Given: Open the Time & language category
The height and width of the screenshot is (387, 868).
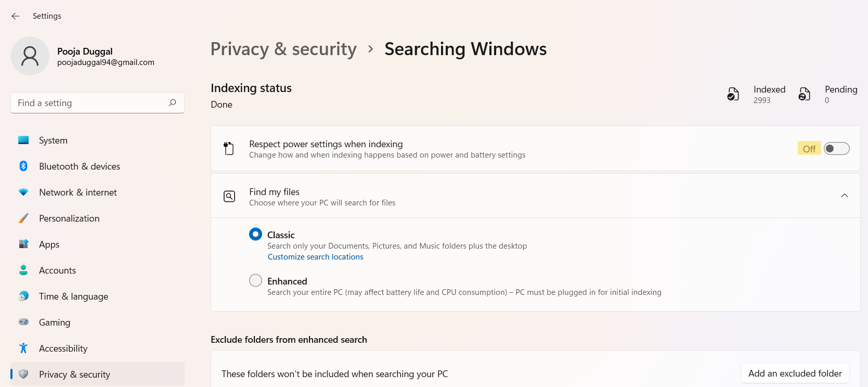Looking at the screenshot, I should [73, 296].
